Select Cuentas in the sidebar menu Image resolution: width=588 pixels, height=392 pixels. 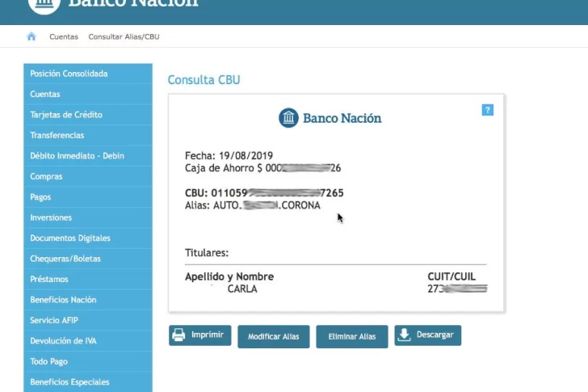(88, 94)
